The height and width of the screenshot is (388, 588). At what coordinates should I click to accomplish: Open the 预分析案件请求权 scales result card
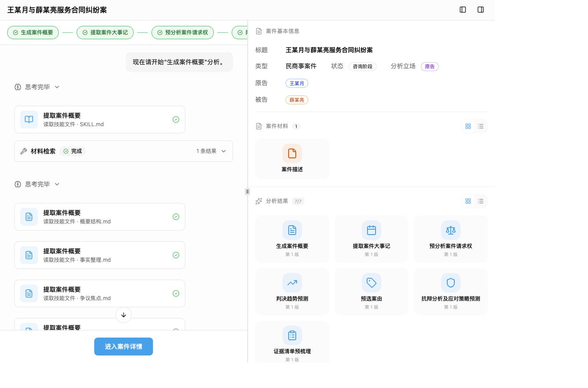pos(451,239)
